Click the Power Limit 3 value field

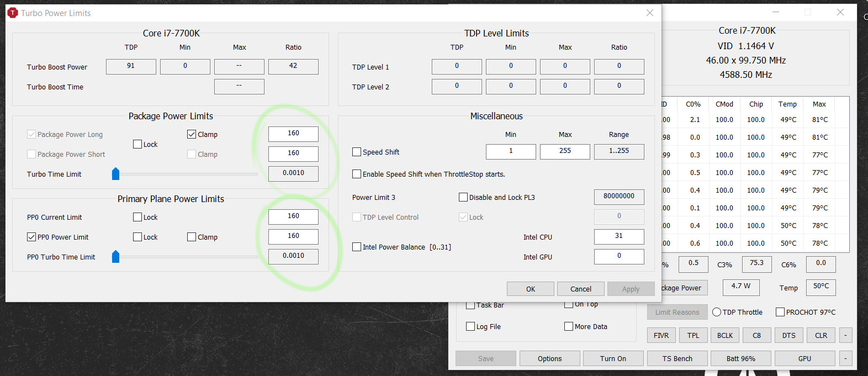(x=619, y=197)
